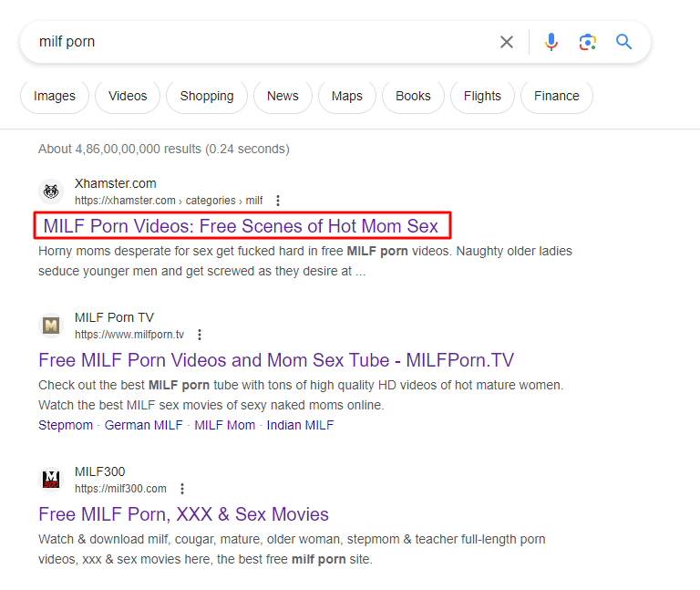This screenshot has width=700, height=590.
Task: Open three-dot menu for the xhamster.com result
Action: 278,201
